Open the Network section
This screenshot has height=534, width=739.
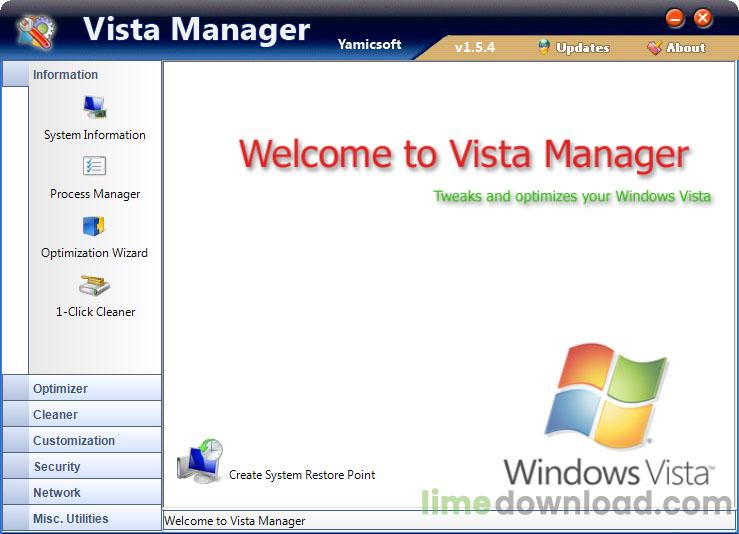82,492
